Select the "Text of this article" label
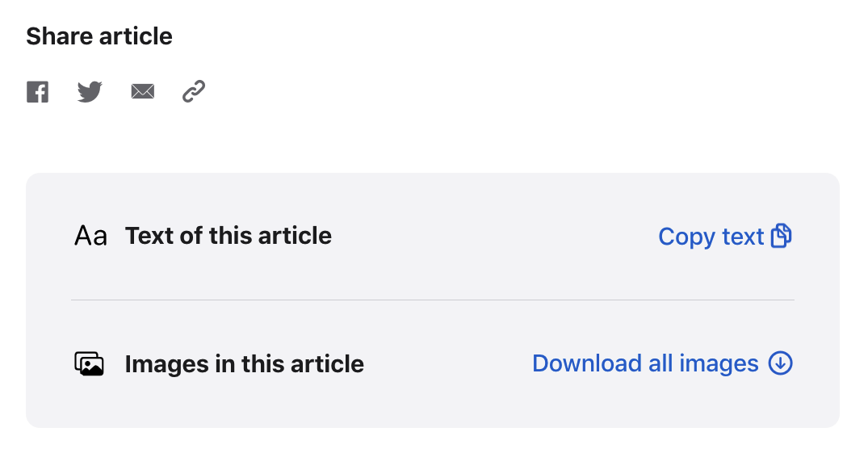868x453 pixels. pos(229,236)
